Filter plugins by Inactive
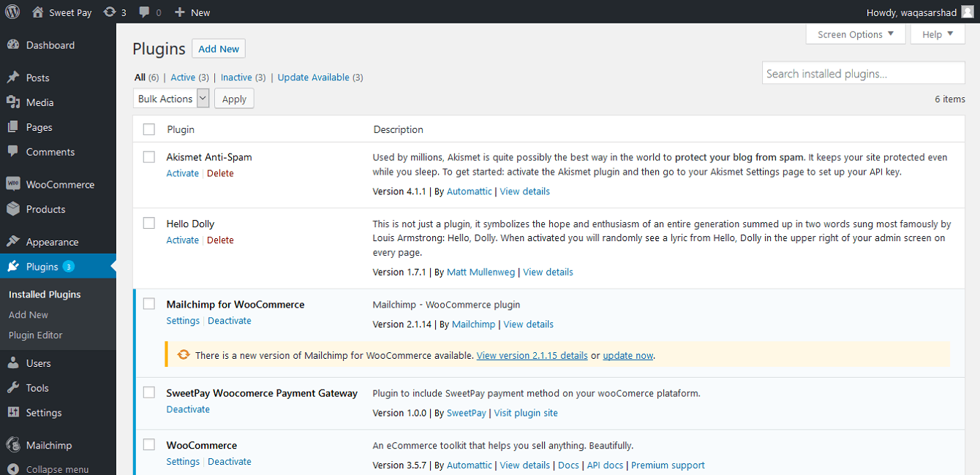The image size is (980, 475). [x=236, y=77]
